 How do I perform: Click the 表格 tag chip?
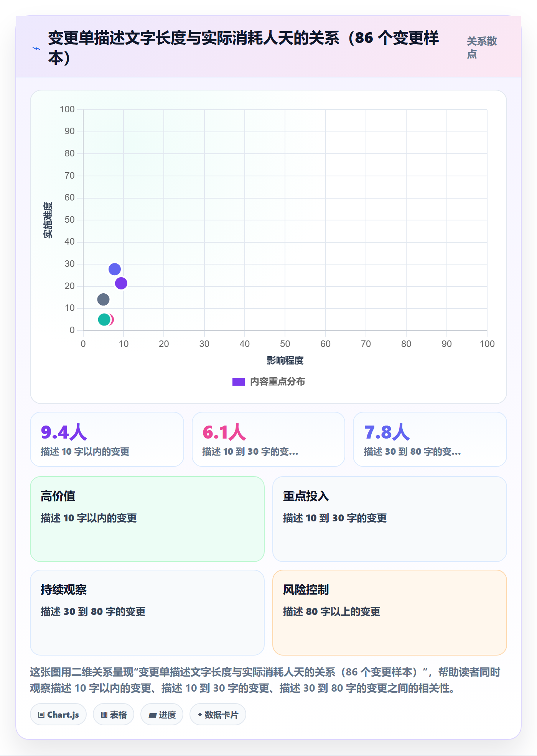click(114, 715)
